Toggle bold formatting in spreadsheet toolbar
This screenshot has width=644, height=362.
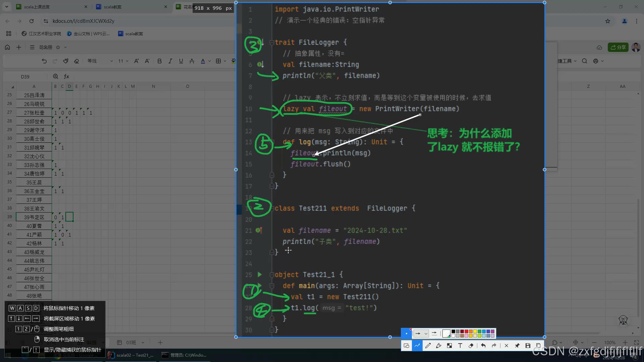(x=160, y=61)
